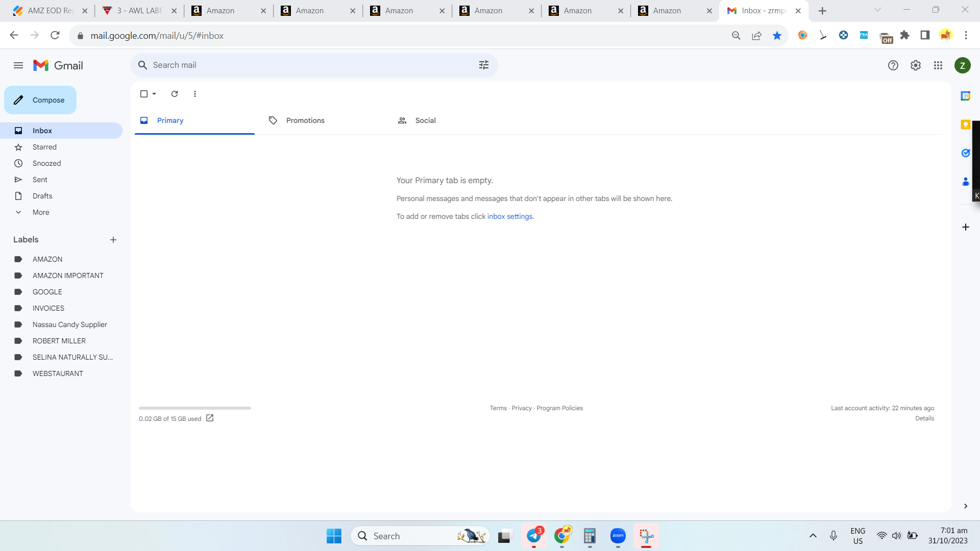Image resolution: width=980 pixels, height=551 pixels.
Task: Open the SELINA NATURALLY SU... label
Action: tap(61, 357)
